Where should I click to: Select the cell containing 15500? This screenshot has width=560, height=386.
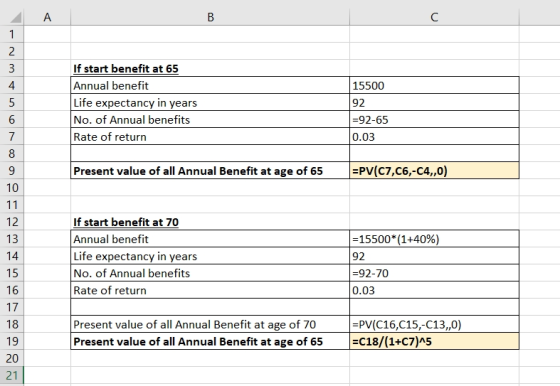pos(434,85)
